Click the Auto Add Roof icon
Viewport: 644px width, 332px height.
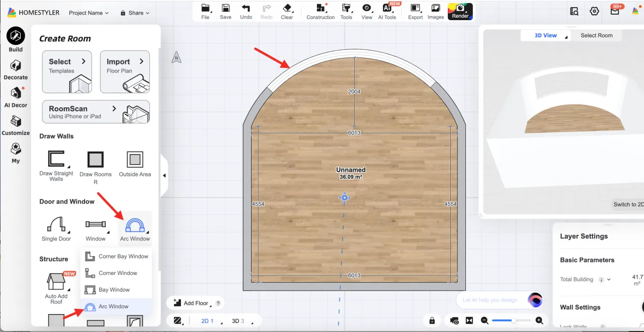[56, 282]
